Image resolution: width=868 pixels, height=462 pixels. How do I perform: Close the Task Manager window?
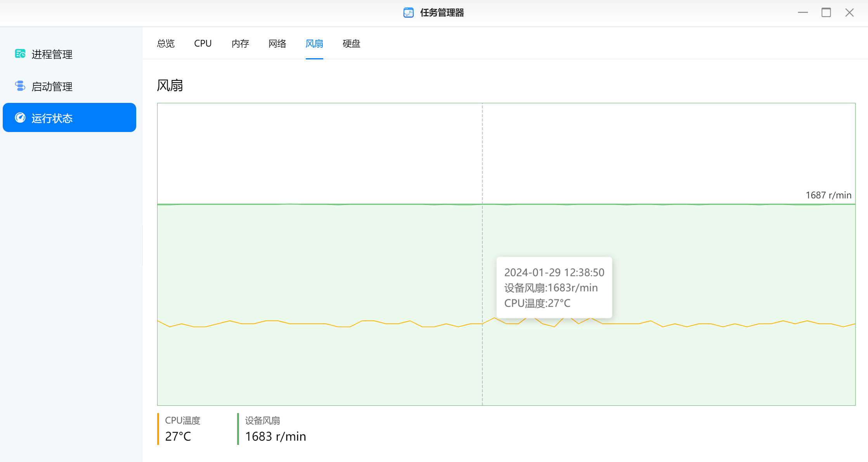849,13
